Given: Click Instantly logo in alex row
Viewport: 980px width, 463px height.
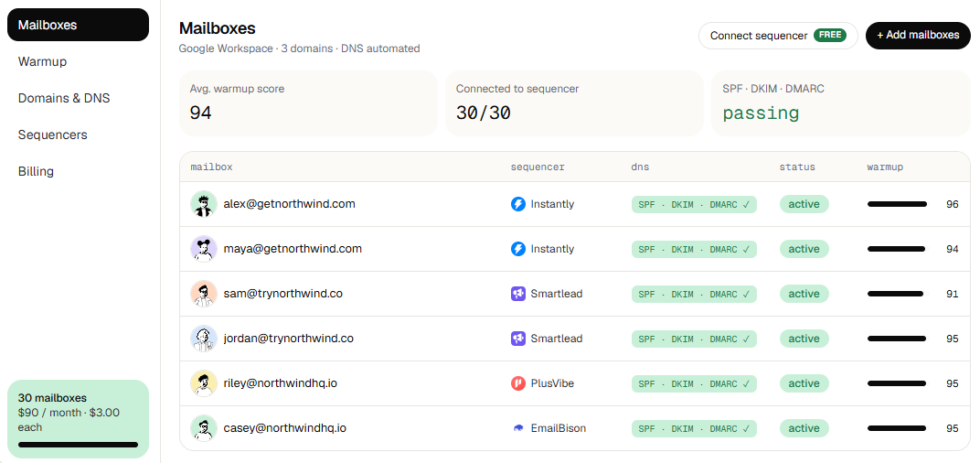Looking at the screenshot, I should pos(518,204).
